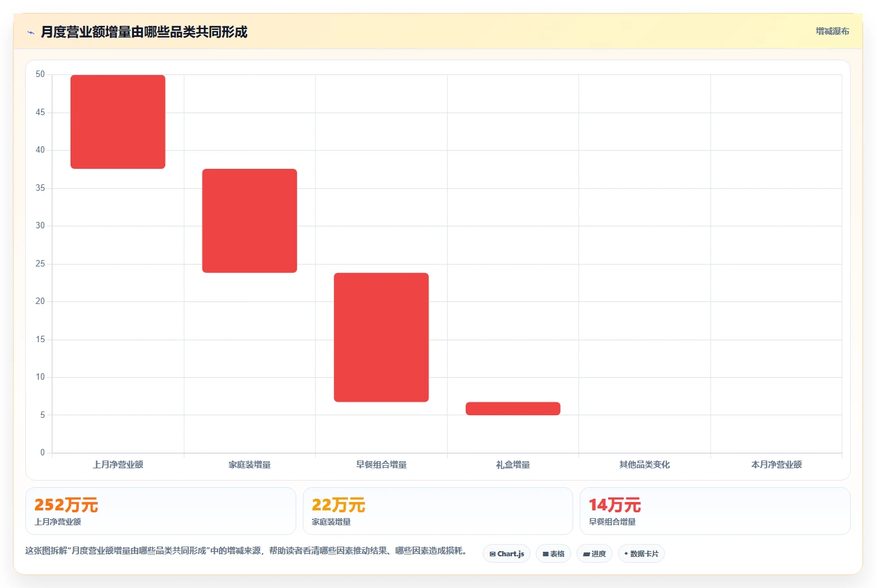Click the Chart.js tag chip
The height and width of the screenshot is (588, 876).
507,554
